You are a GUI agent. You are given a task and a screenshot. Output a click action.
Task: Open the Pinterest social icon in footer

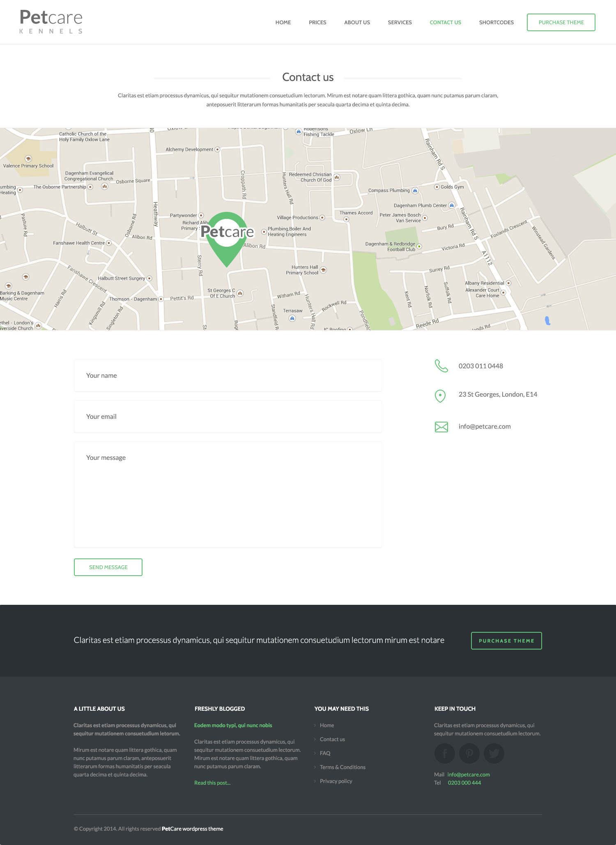tap(469, 753)
